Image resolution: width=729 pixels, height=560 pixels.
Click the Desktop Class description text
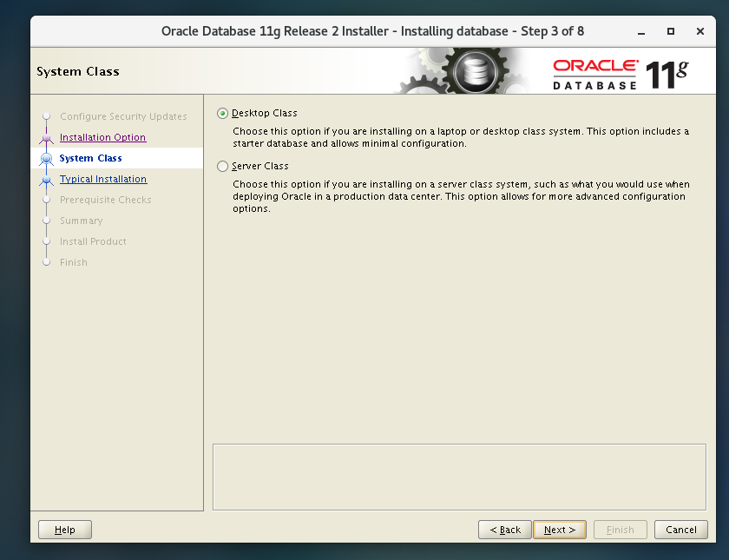tap(461, 137)
